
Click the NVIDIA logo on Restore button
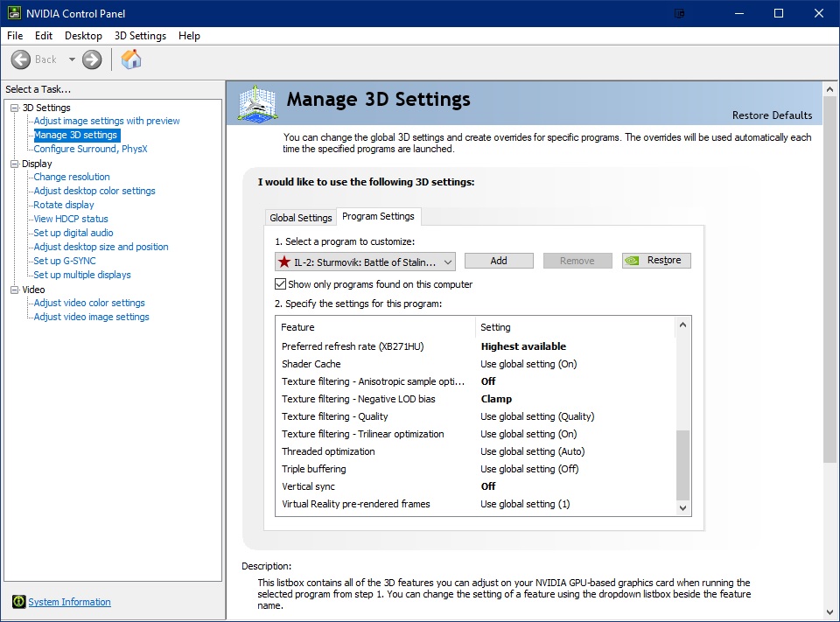click(x=633, y=261)
